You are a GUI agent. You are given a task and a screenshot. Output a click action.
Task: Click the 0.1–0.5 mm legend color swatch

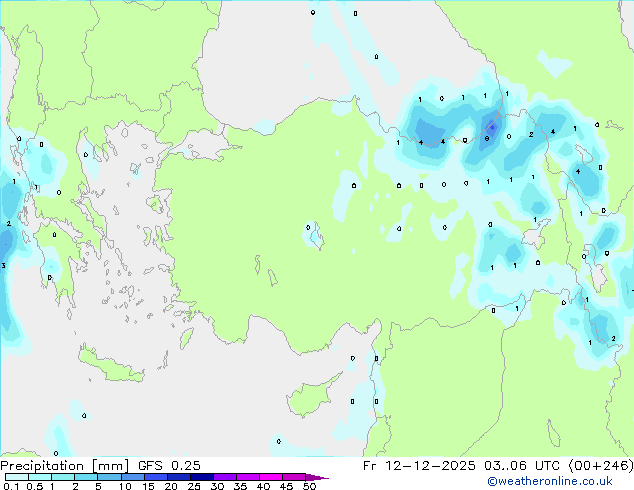coord(17,477)
